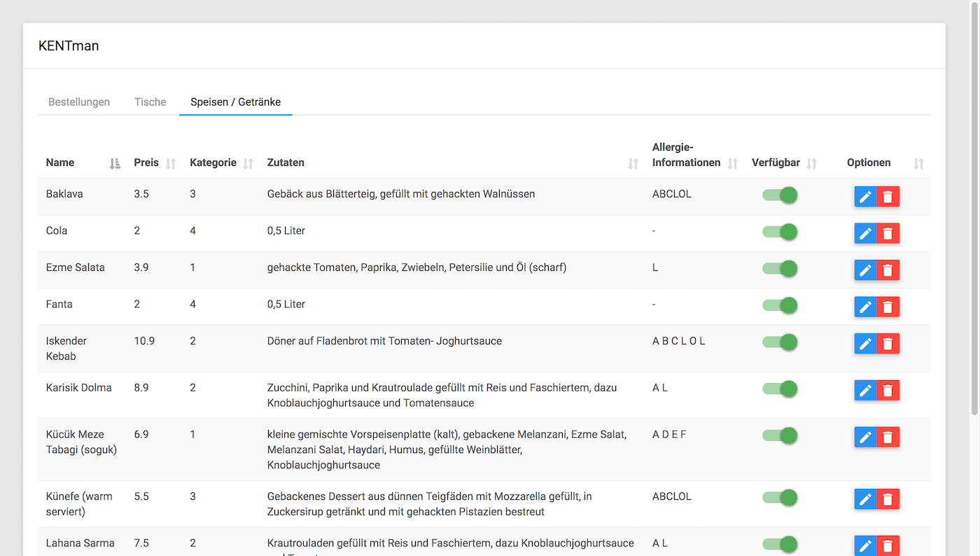Click the page vertical scrollbar

tap(976, 210)
